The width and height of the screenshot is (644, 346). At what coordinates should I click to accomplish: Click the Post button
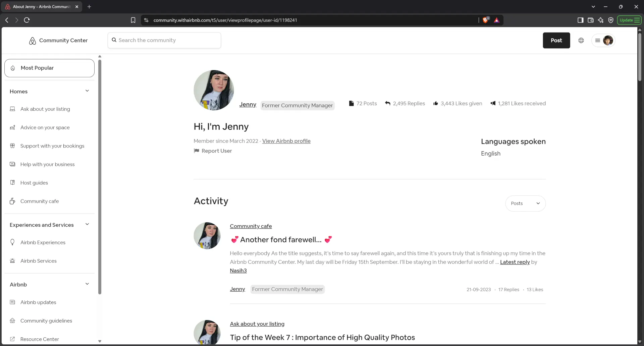click(x=556, y=40)
